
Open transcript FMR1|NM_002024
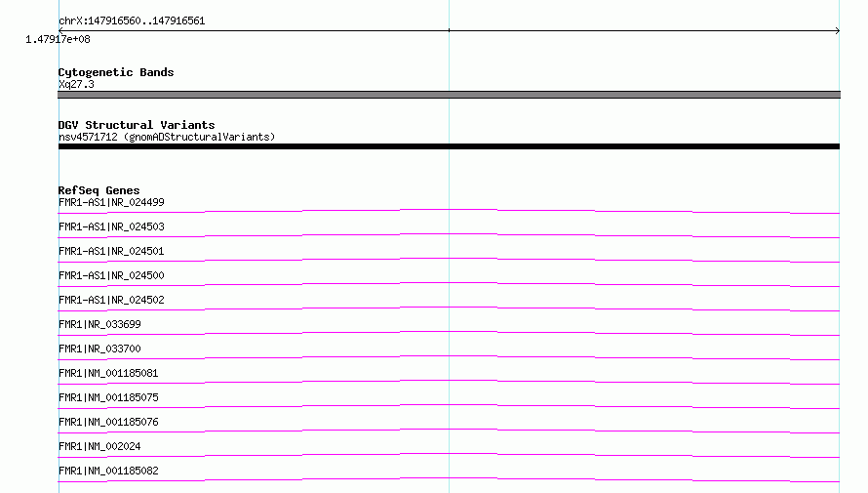(x=99, y=446)
